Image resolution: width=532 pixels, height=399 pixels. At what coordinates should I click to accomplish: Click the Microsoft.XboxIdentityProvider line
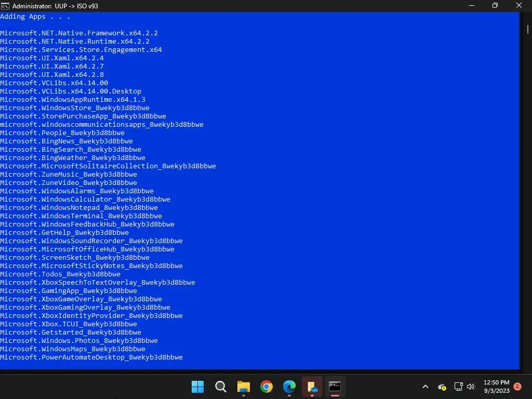pos(91,315)
